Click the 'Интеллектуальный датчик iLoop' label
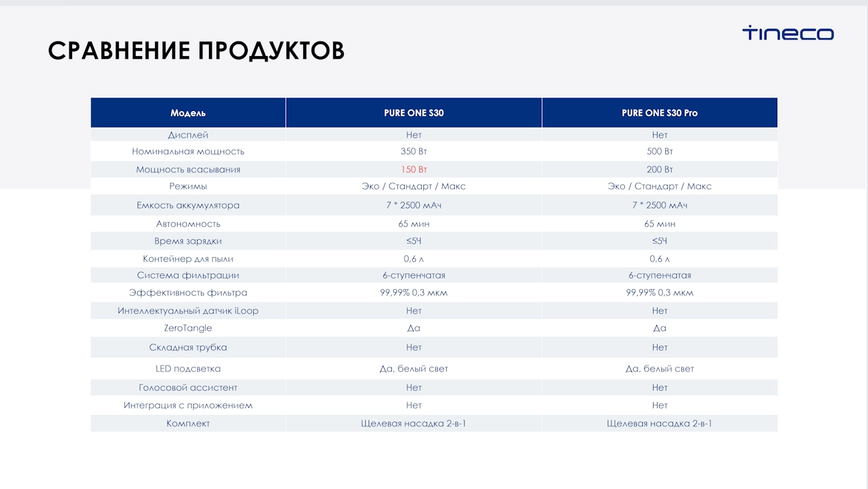The image size is (868, 489). click(x=188, y=311)
